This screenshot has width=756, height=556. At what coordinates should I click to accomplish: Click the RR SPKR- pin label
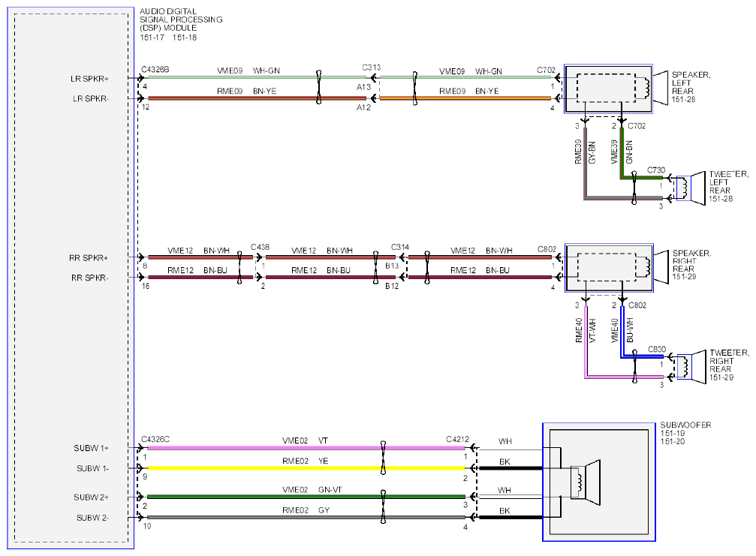[89, 278]
